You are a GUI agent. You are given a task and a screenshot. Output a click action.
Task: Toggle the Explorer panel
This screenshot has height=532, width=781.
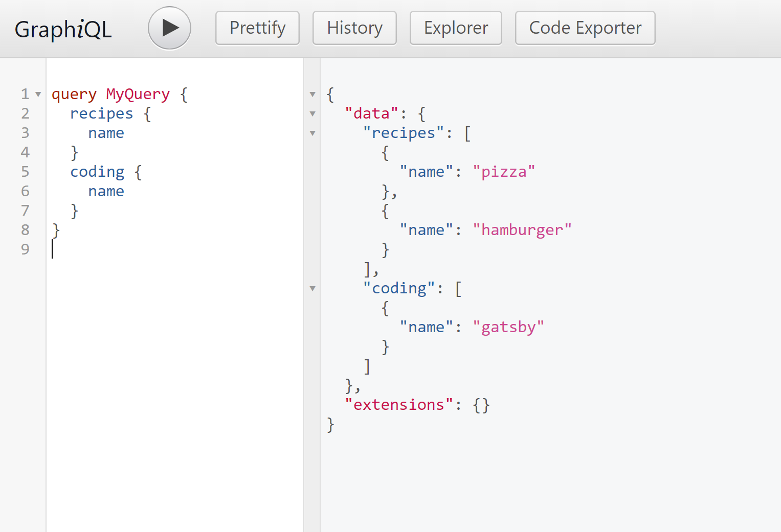(x=456, y=28)
